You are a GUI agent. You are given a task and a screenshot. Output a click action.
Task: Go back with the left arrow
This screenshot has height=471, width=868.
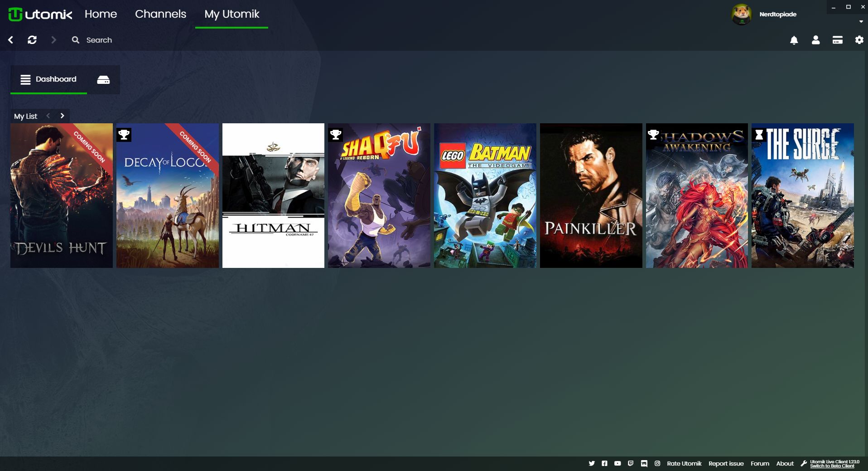coord(11,40)
